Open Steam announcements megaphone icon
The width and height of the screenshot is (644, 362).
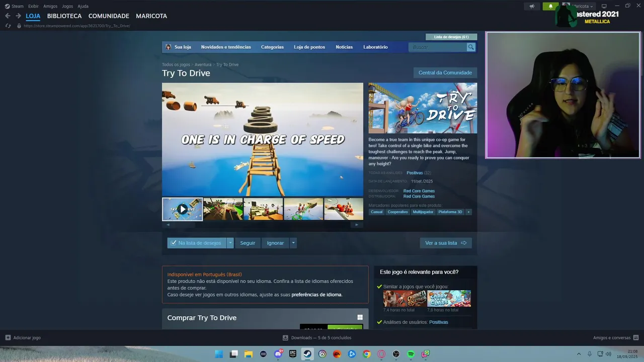click(532, 7)
